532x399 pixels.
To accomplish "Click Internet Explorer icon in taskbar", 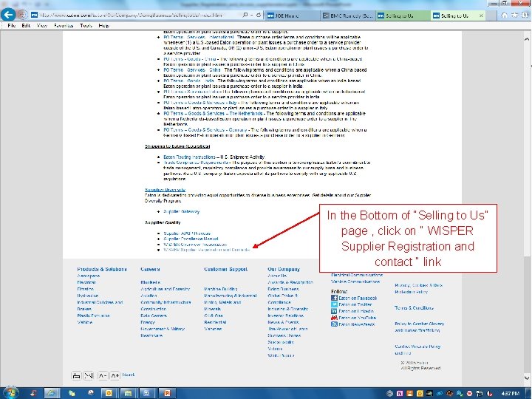I will pos(52,393).
